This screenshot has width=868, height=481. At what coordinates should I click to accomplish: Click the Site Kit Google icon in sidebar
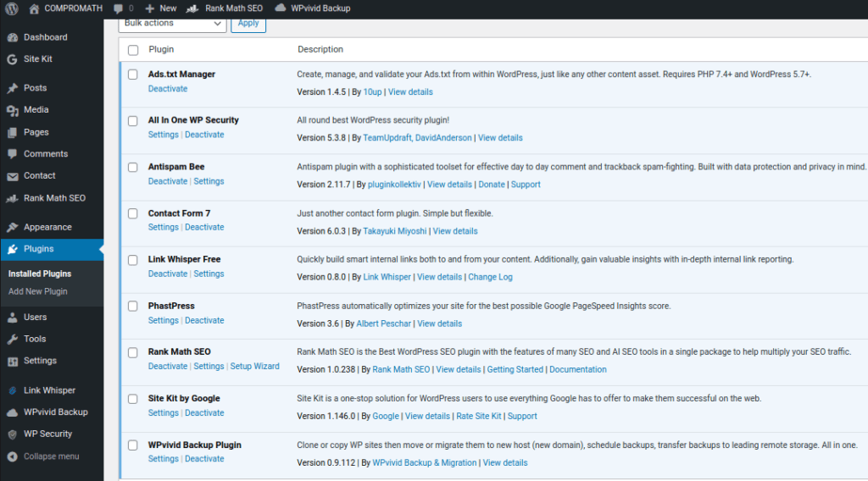(x=12, y=59)
